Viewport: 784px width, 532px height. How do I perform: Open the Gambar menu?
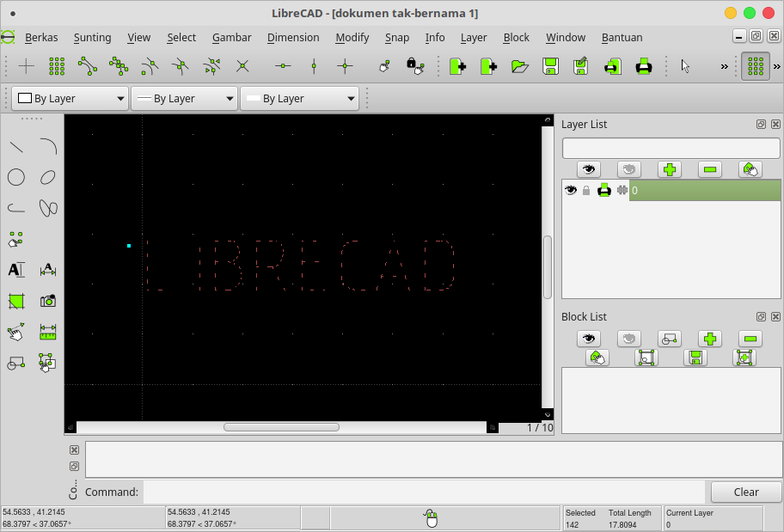(231, 38)
